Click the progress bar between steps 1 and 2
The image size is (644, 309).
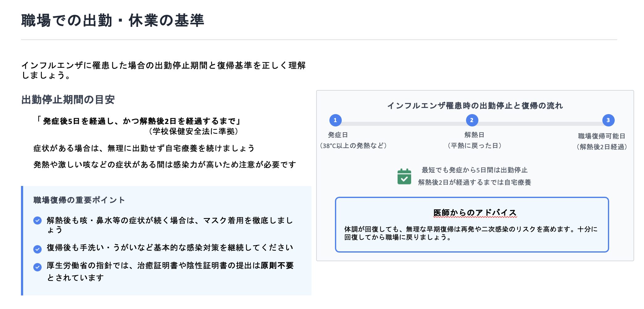403,123
